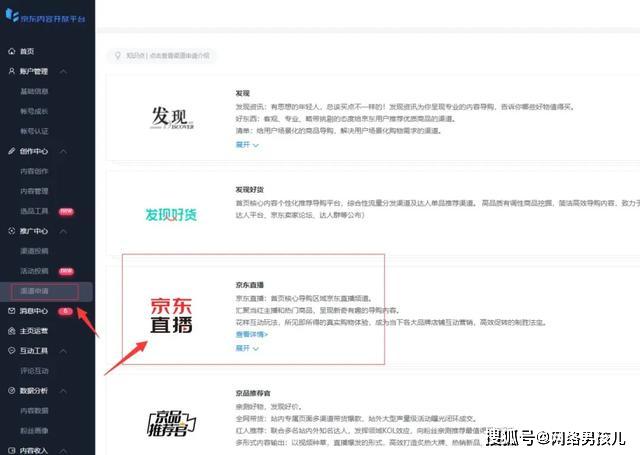
Task: Click the 首页 home icon
Action: [11, 51]
